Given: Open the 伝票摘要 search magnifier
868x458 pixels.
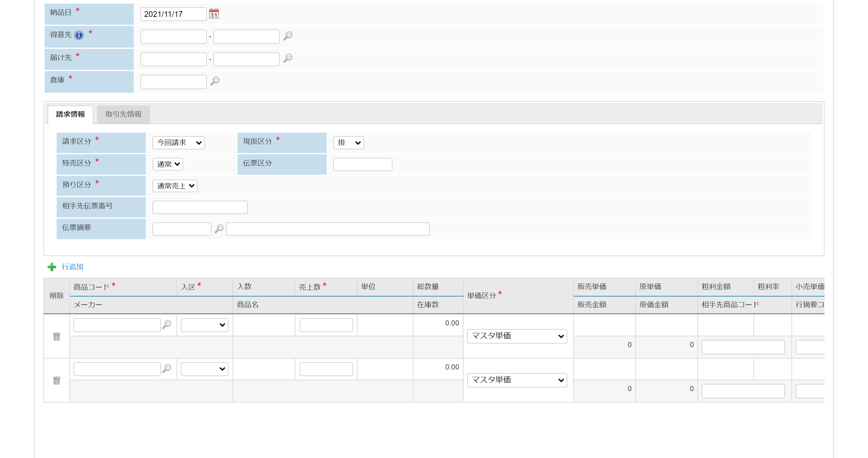Looking at the screenshot, I should point(219,229).
